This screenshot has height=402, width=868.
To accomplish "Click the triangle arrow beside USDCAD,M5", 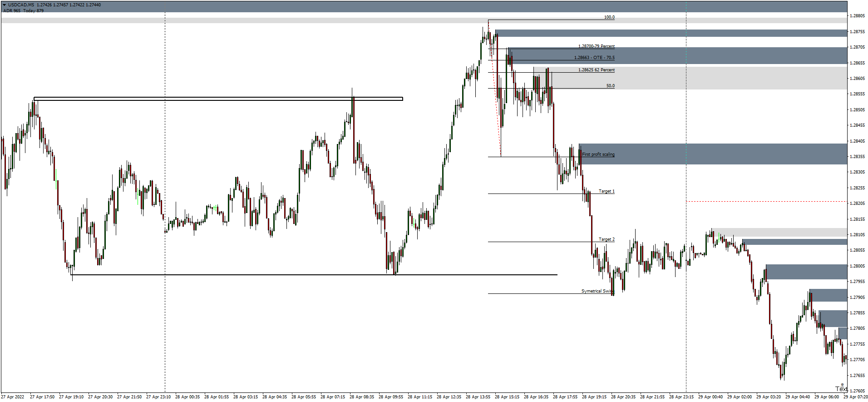I will 5,5.
